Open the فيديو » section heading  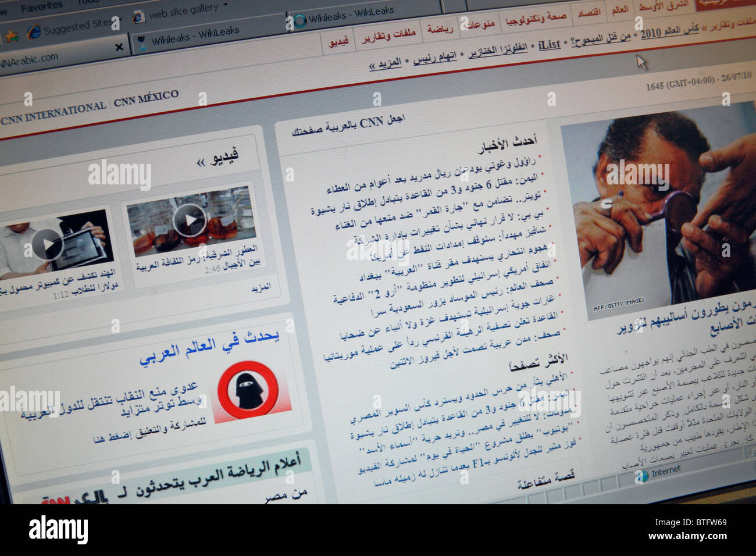[217, 158]
